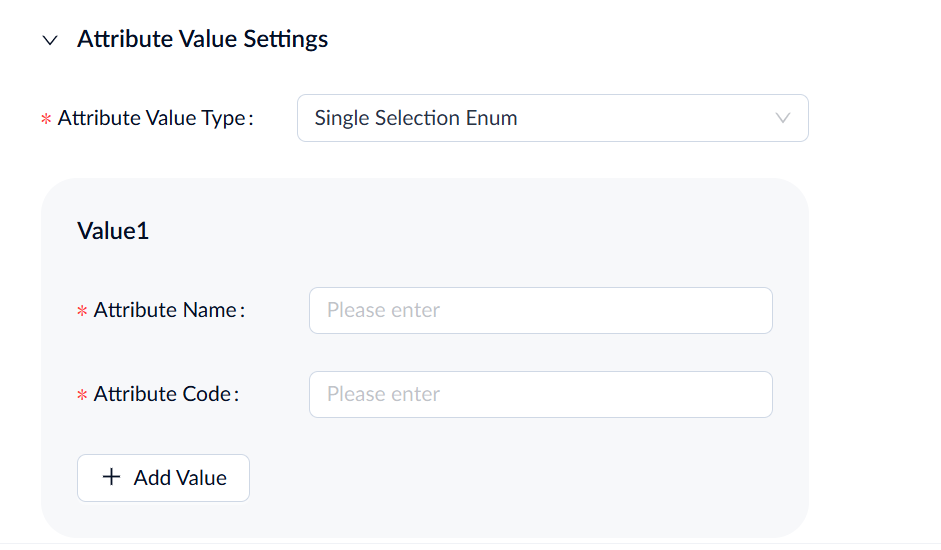Click the Please enter placeholder under Attribute Name

click(x=383, y=310)
